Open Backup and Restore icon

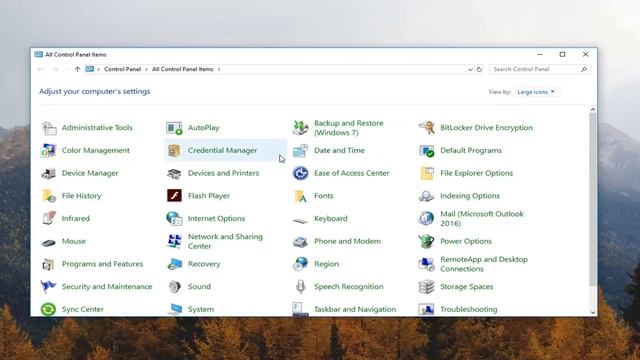(301, 128)
